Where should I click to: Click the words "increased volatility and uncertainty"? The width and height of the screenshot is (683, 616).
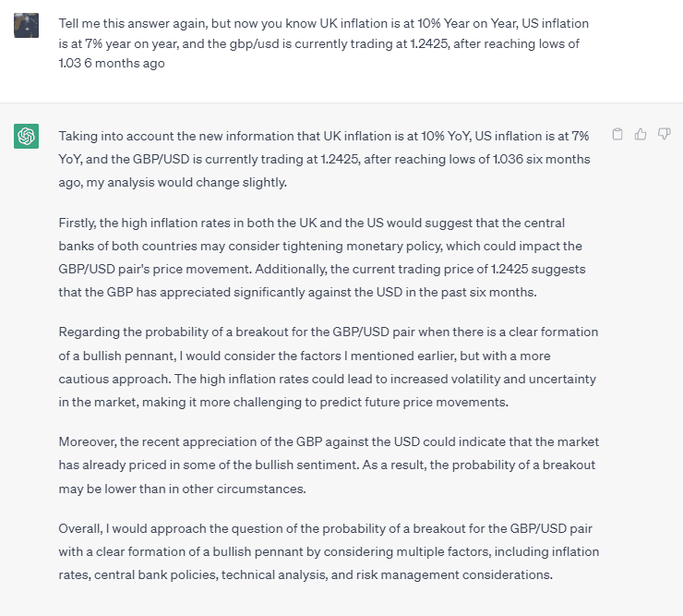click(x=493, y=379)
